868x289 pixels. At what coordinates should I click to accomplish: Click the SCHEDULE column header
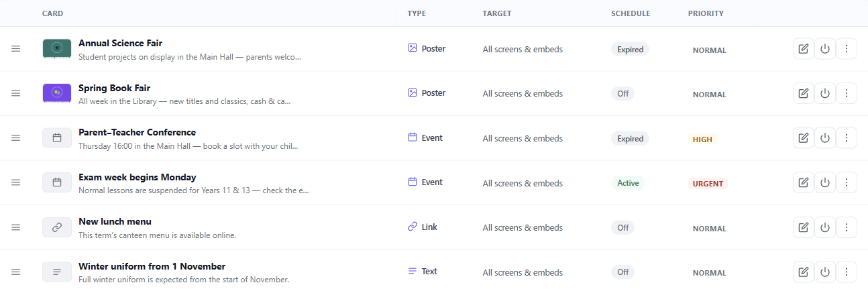pyautogui.click(x=631, y=13)
